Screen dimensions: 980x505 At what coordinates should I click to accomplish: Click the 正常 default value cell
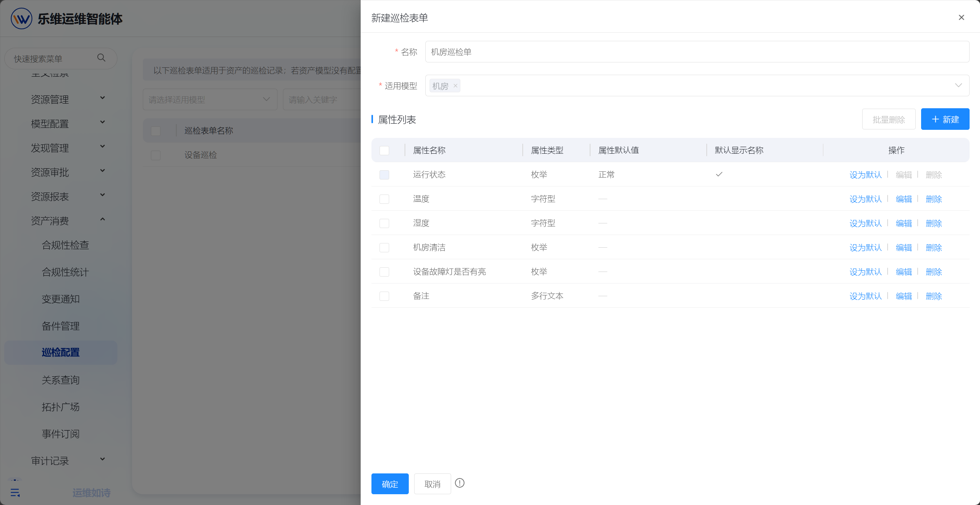pos(606,174)
